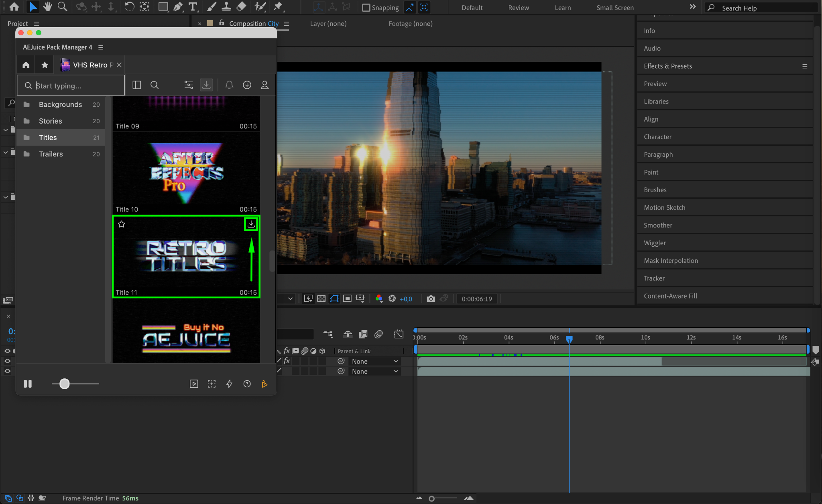Select the Hand tool
822x504 pixels.
click(x=48, y=7)
